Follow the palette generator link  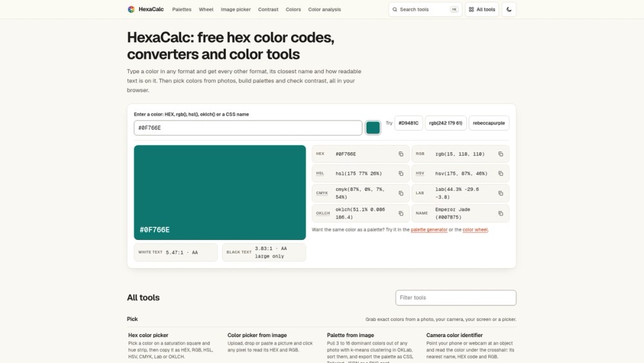click(429, 230)
